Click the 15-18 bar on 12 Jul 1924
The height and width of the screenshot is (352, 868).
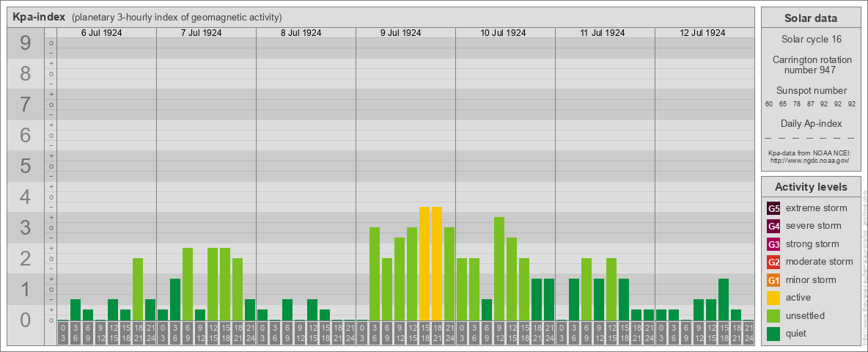(724, 299)
